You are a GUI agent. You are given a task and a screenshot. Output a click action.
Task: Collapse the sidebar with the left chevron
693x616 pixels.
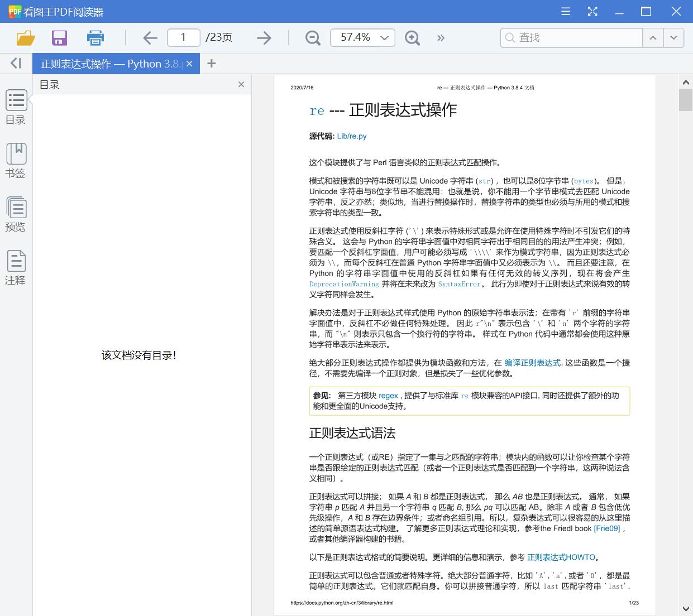[x=15, y=63]
